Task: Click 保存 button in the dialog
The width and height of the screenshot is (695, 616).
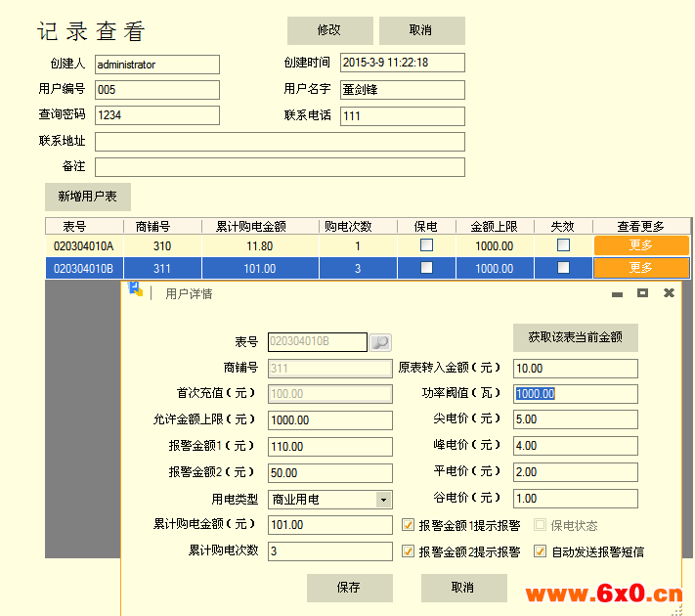Action: pos(349,588)
